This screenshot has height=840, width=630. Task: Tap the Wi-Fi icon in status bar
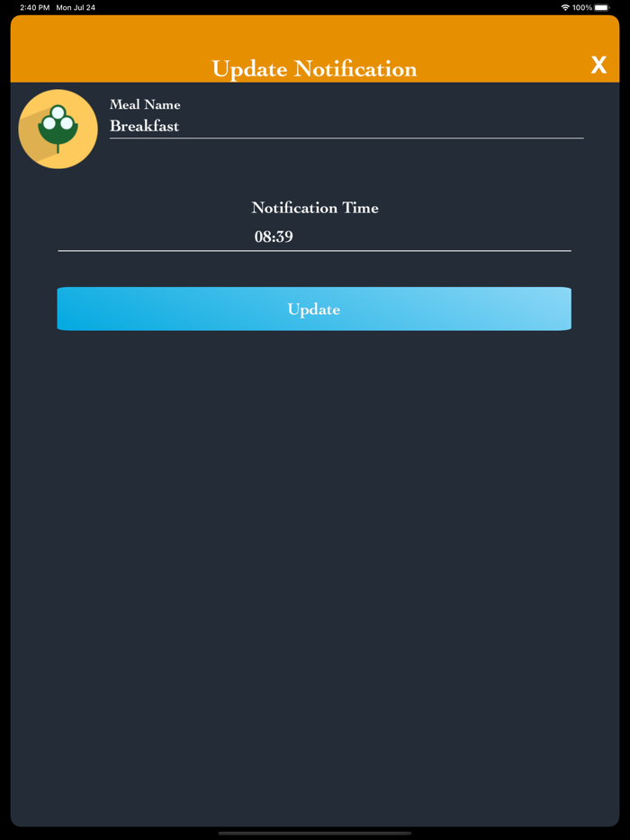(564, 7)
